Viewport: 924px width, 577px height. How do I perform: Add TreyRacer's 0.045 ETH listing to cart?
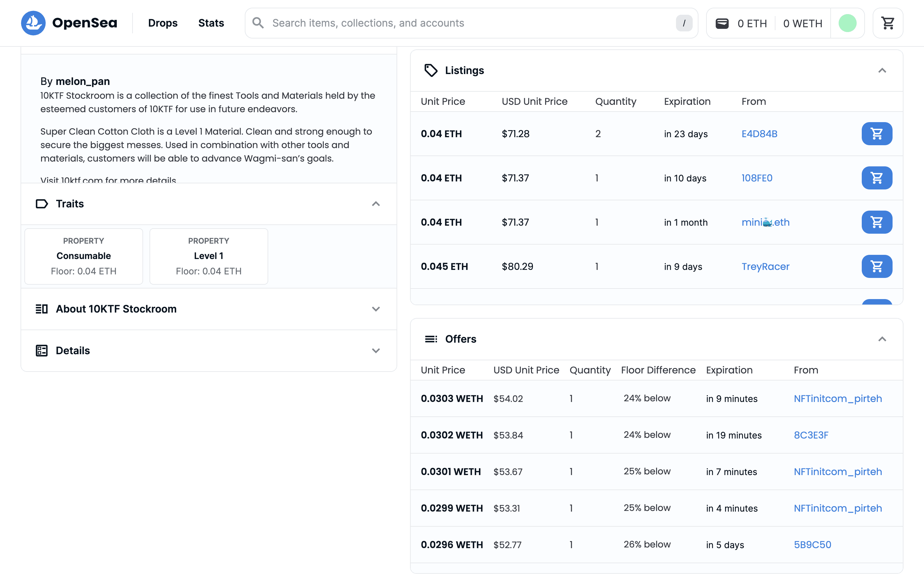click(877, 266)
